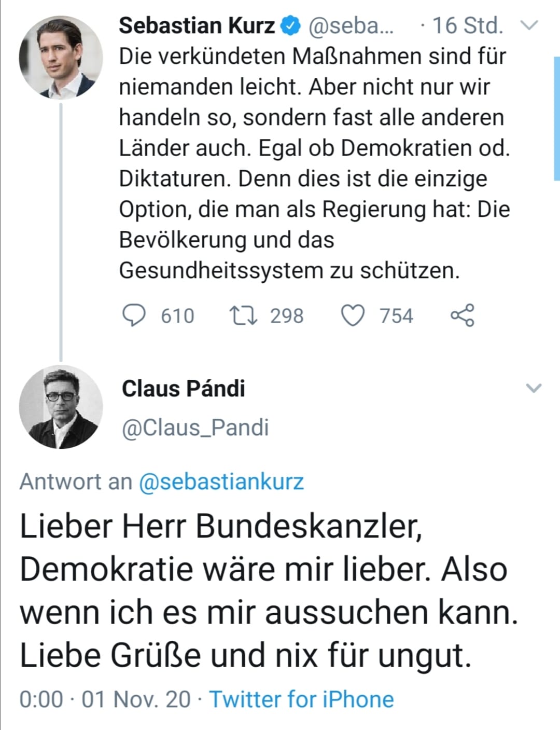Tap the retweet icon on Kurz's tweet

pyautogui.click(x=244, y=315)
